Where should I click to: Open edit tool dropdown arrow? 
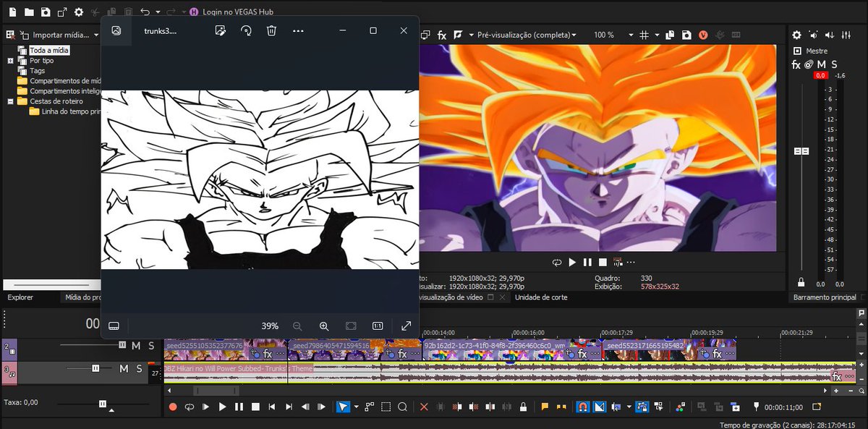point(355,408)
